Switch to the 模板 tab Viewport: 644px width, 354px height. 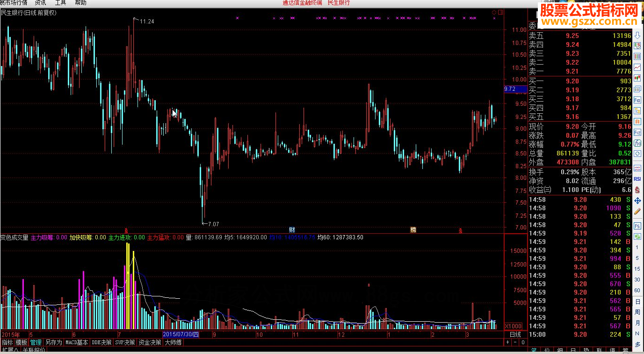(x=22, y=342)
